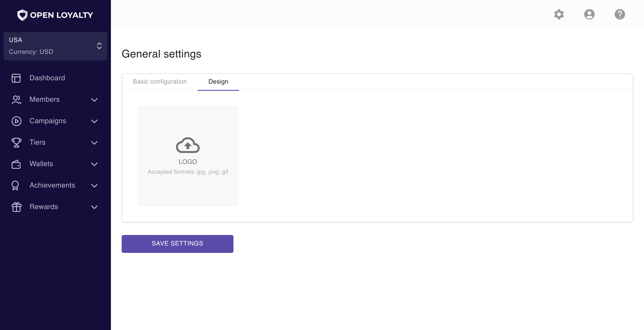Click the cloud upload icon for logo
The height and width of the screenshot is (330, 644).
tap(188, 145)
